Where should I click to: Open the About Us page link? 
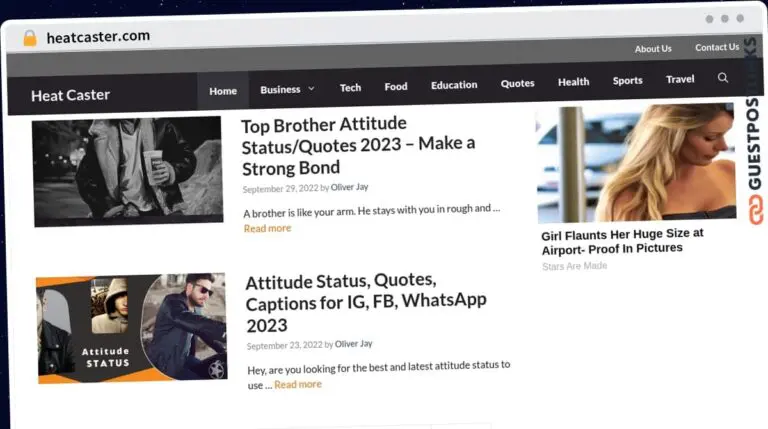pos(653,48)
